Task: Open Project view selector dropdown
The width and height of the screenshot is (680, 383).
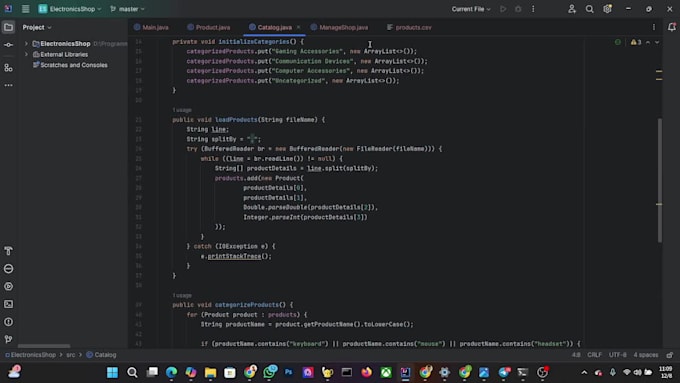Action: 37,27
